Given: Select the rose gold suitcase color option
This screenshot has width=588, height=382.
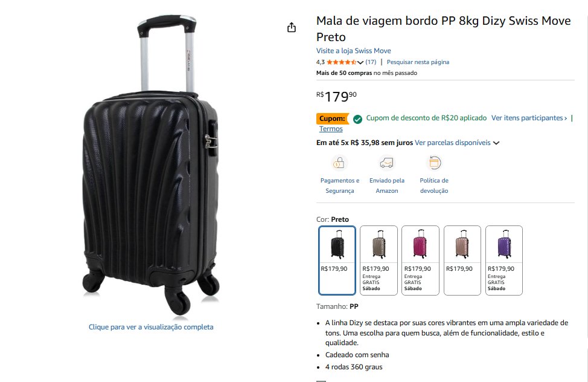Looking at the screenshot, I should 462,259.
